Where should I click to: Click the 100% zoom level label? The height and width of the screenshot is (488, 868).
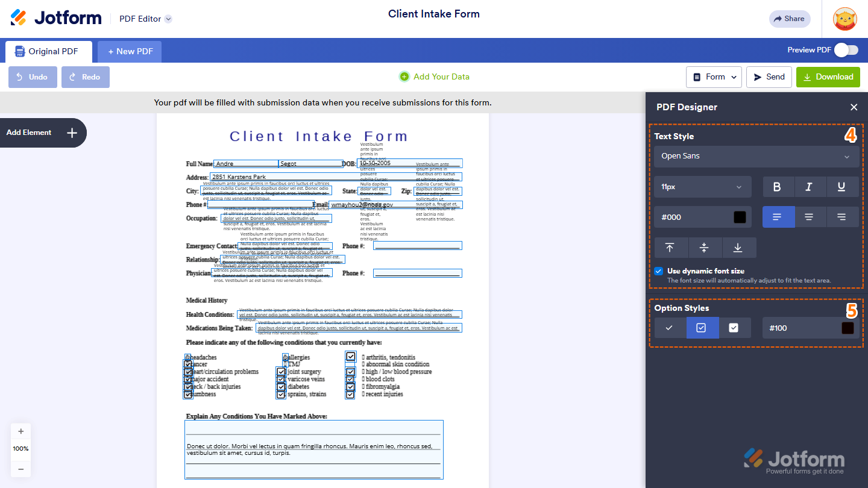(x=21, y=449)
